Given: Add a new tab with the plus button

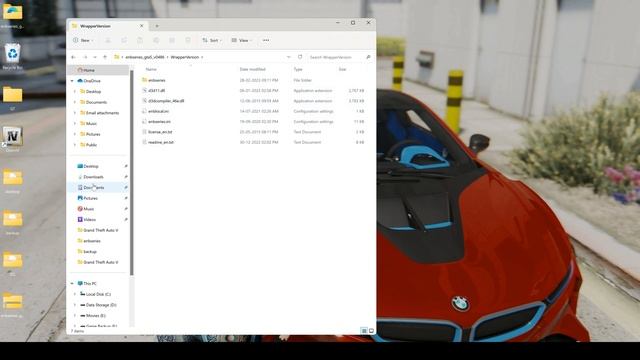Looking at the screenshot, I should (157, 26).
